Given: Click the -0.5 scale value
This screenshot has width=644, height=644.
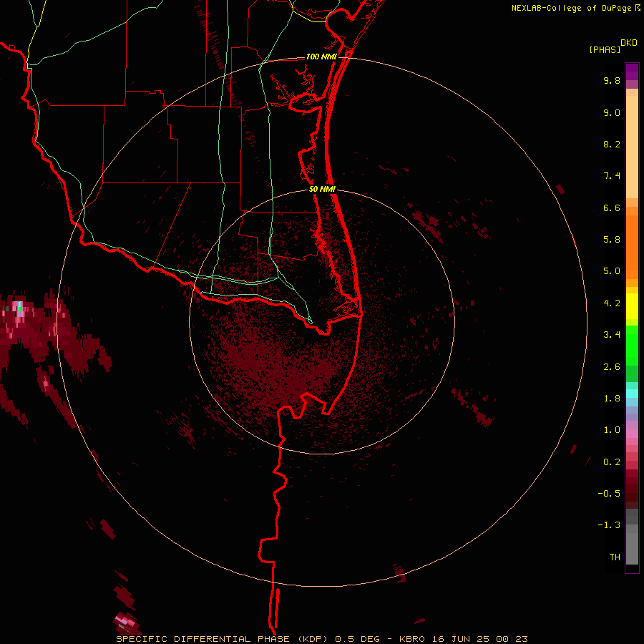Looking at the screenshot, I should (609, 494).
